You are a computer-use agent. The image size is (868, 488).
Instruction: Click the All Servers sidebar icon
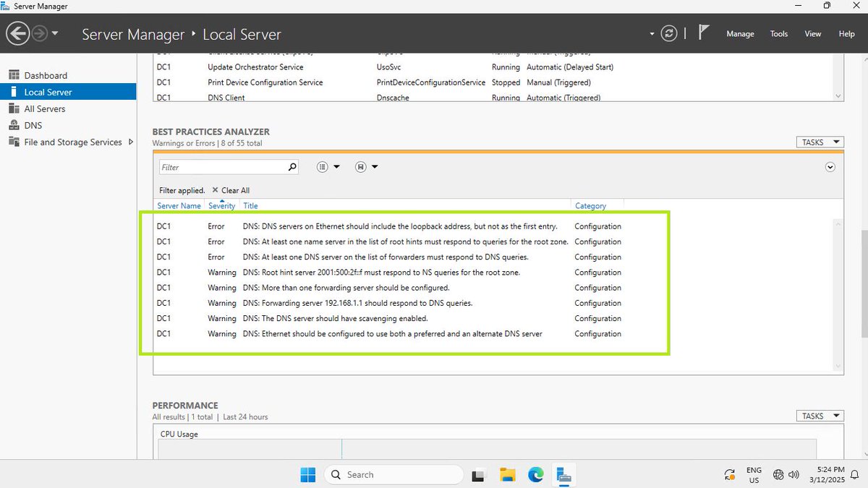14,108
